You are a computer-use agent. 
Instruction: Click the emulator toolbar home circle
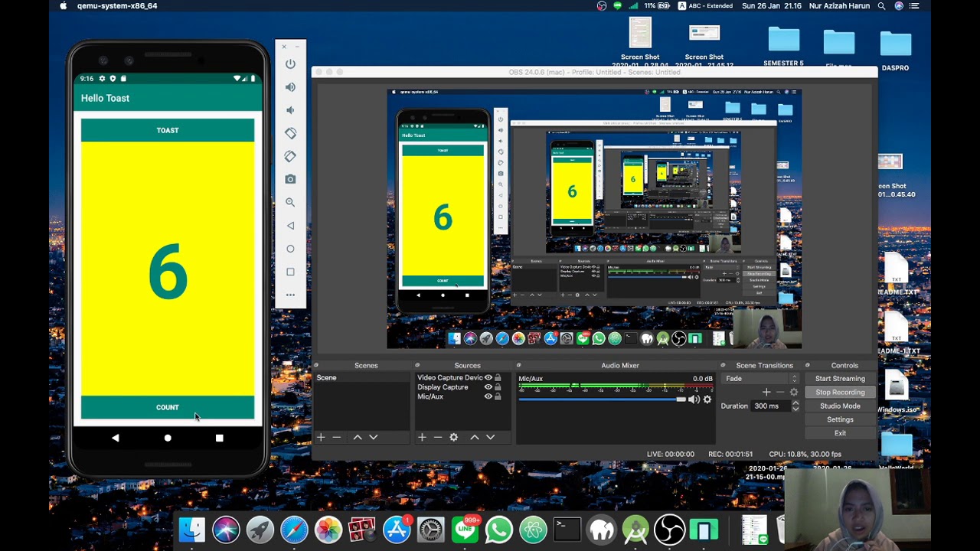[x=290, y=249]
